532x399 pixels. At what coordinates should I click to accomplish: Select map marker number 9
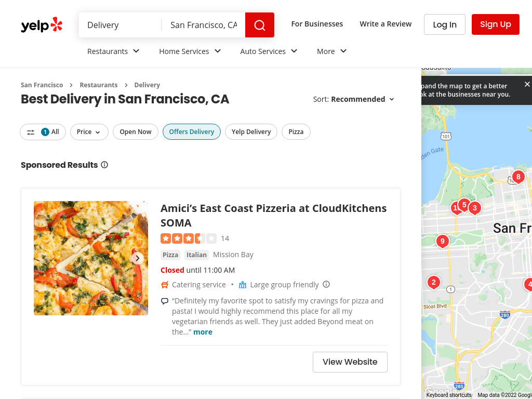[x=442, y=242]
